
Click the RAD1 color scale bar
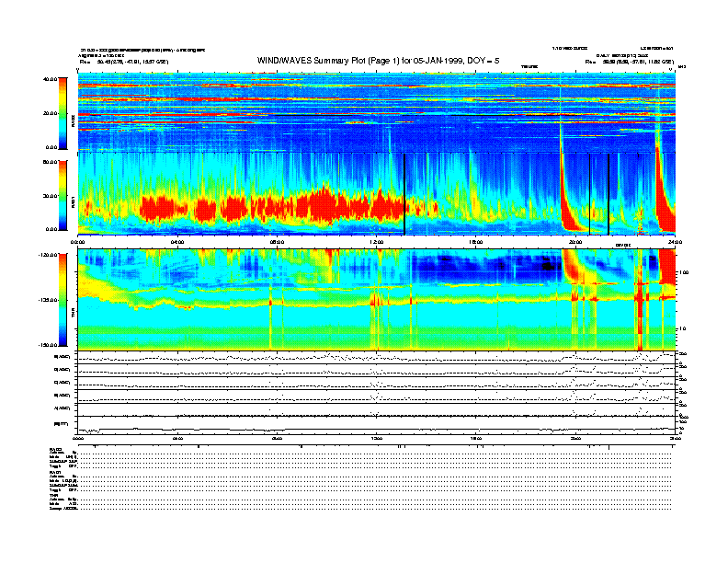(x=63, y=196)
